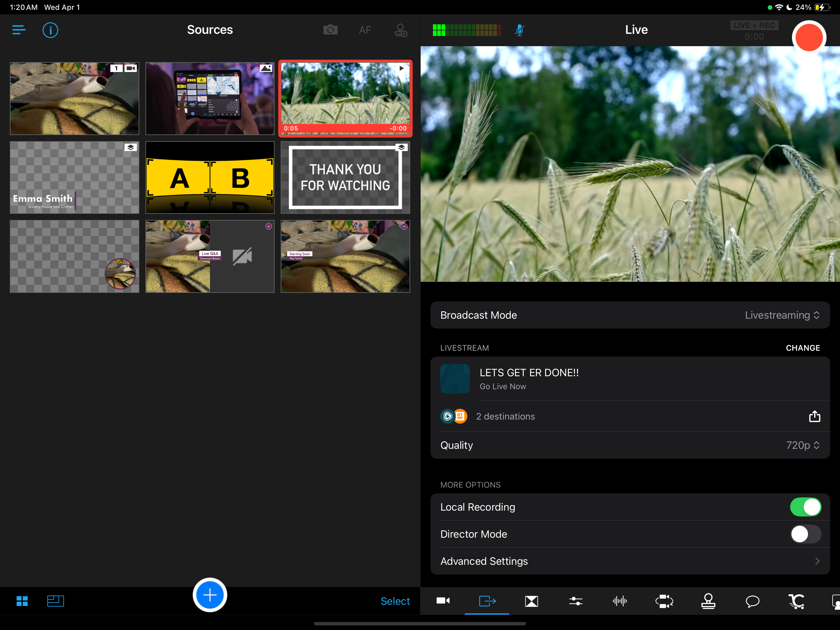This screenshot has width=840, height=630.
Task: Click CHANGE next to Livestream
Action: point(802,348)
